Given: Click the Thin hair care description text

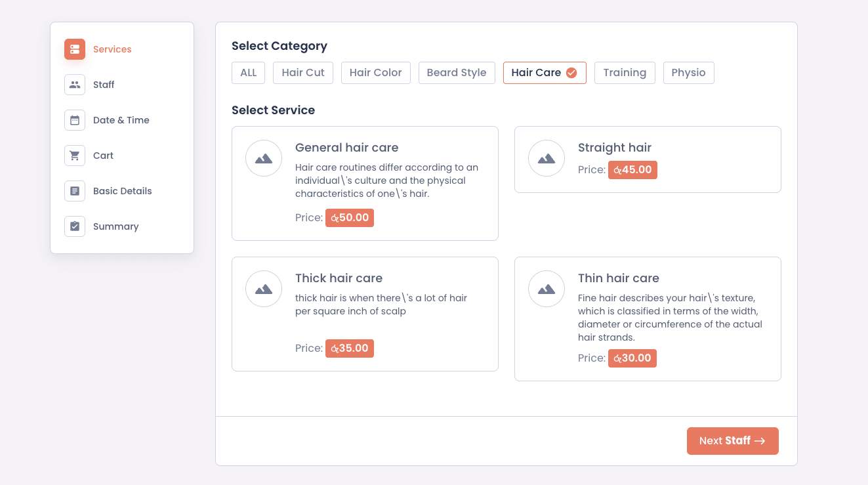Looking at the screenshot, I should tap(670, 318).
